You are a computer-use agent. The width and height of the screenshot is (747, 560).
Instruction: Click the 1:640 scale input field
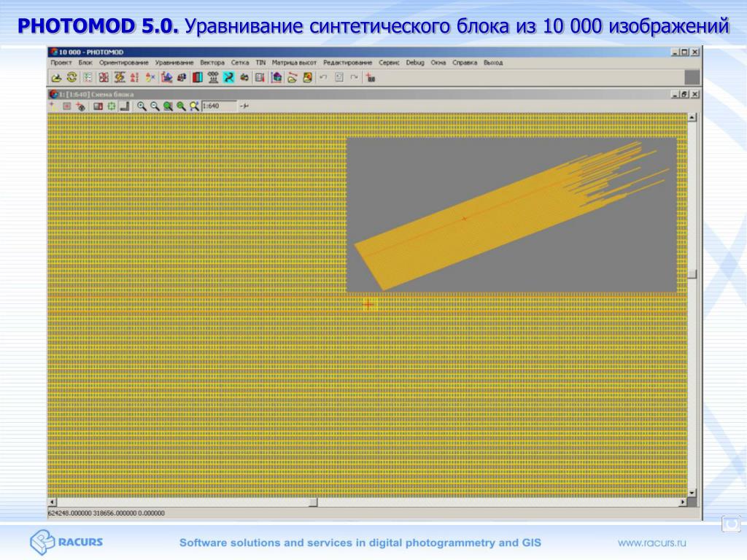219,106
